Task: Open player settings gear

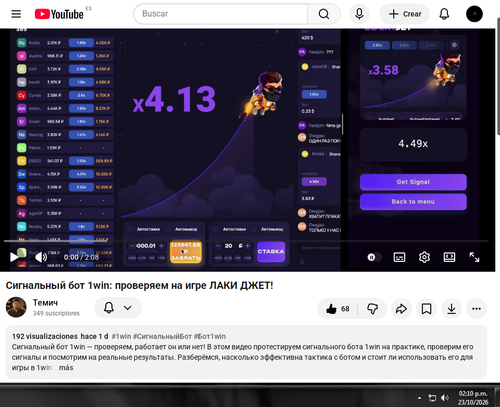Action: tap(424, 257)
